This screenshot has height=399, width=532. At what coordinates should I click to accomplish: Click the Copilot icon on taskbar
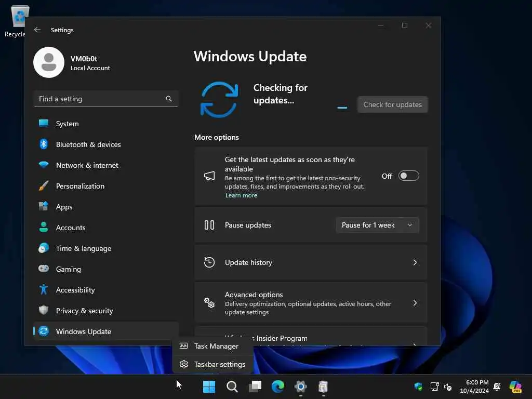coord(515,387)
